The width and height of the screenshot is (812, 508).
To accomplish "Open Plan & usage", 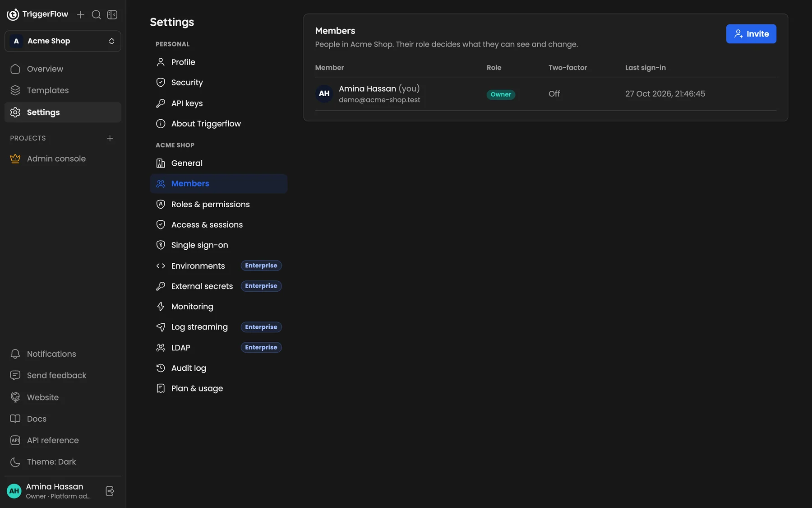I will point(219,389).
